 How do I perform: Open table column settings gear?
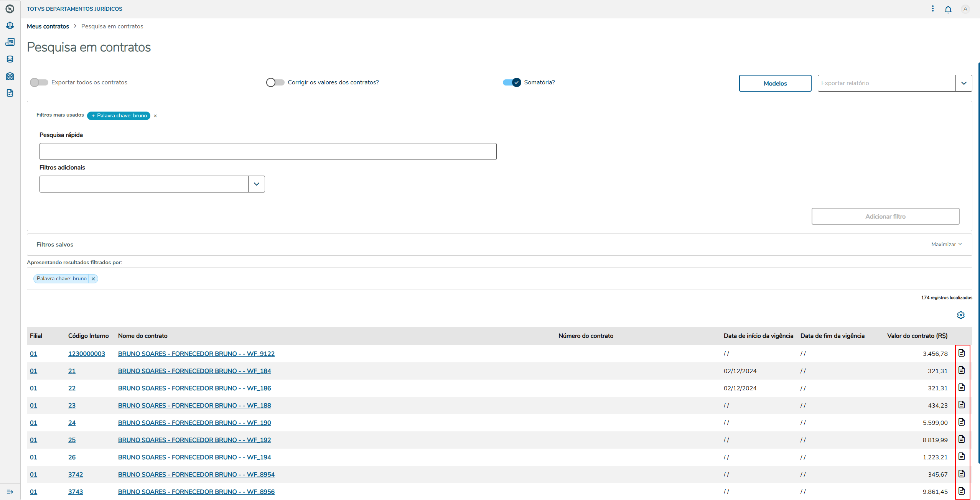coord(960,315)
